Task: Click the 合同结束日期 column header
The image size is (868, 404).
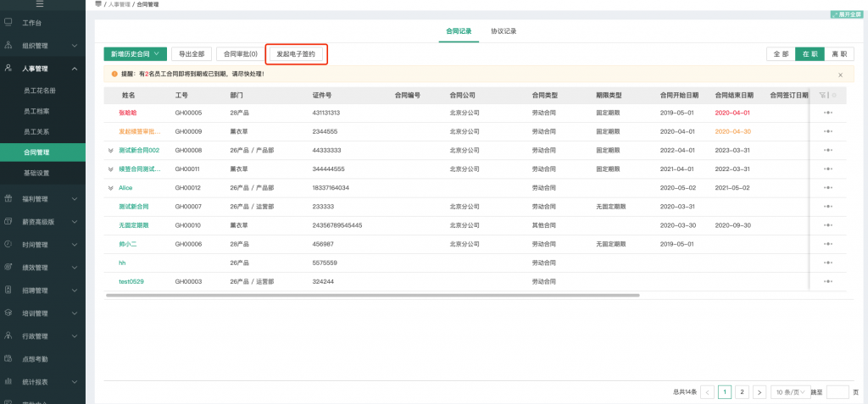Action: click(734, 95)
